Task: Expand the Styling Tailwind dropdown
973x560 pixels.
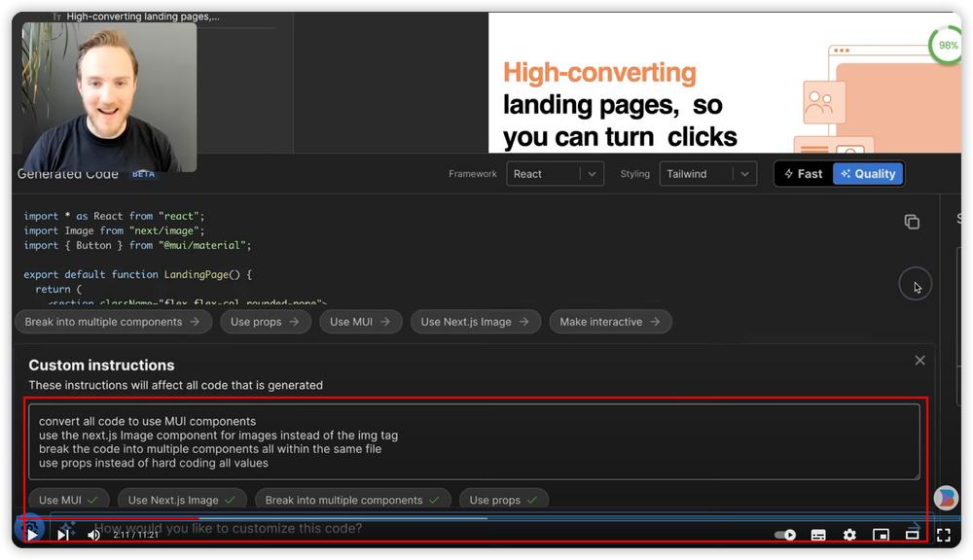Action: (x=707, y=174)
